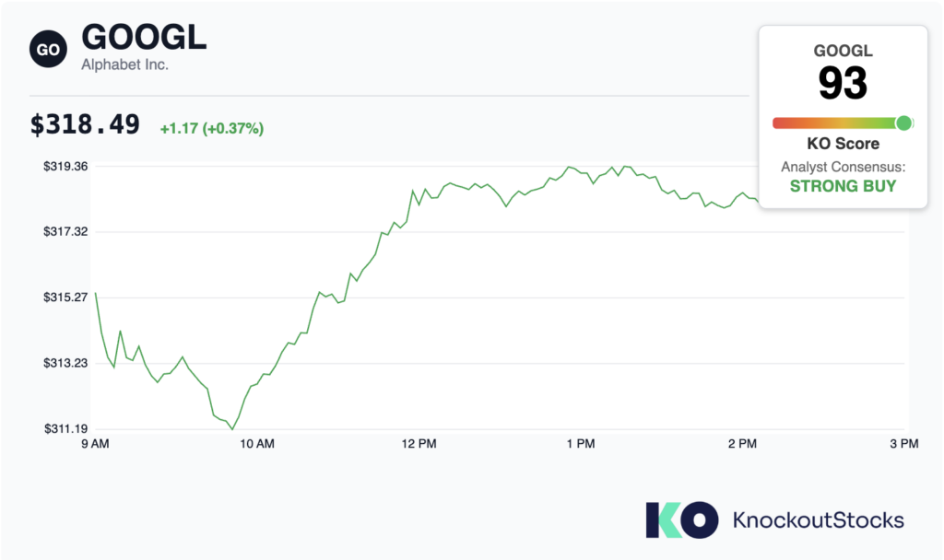Image resolution: width=944 pixels, height=560 pixels.
Task: Click the round GO ticker badge
Action: [x=48, y=50]
